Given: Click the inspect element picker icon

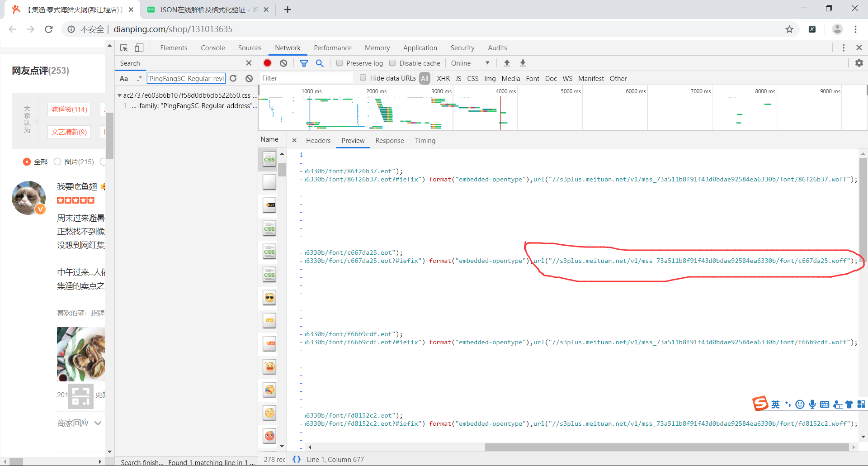Looking at the screenshot, I should point(124,48).
